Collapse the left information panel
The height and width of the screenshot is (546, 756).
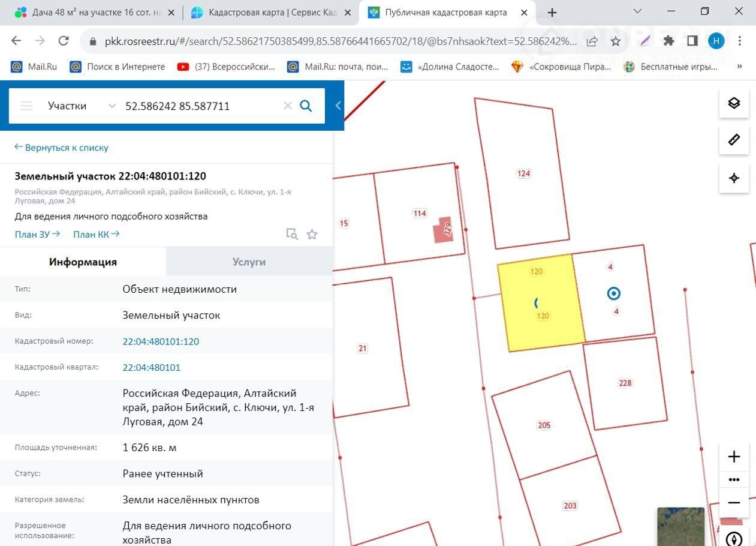click(x=338, y=106)
